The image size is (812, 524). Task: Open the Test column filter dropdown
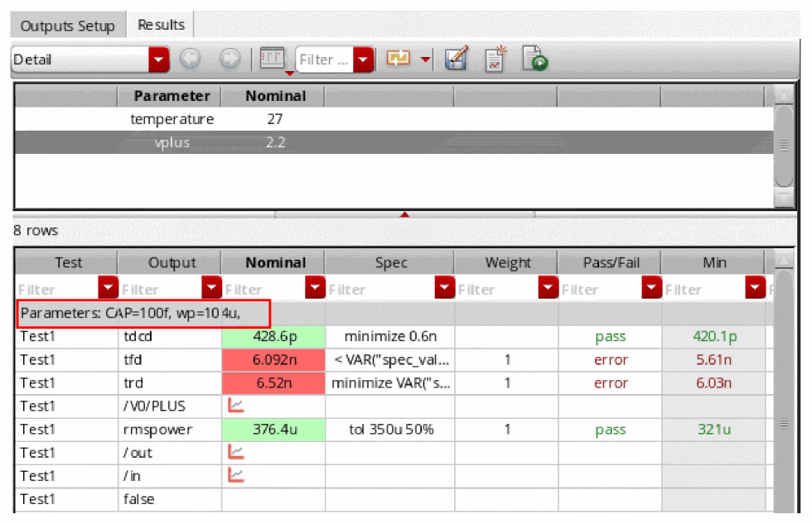[x=108, y=289]
